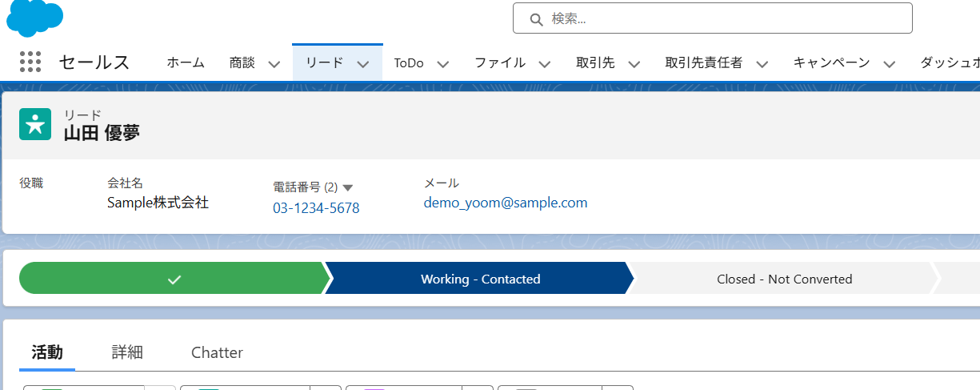Viewport: 980px width, 390px height.
Task: Switch to the 活動 tab
Action: coord(47,352)
